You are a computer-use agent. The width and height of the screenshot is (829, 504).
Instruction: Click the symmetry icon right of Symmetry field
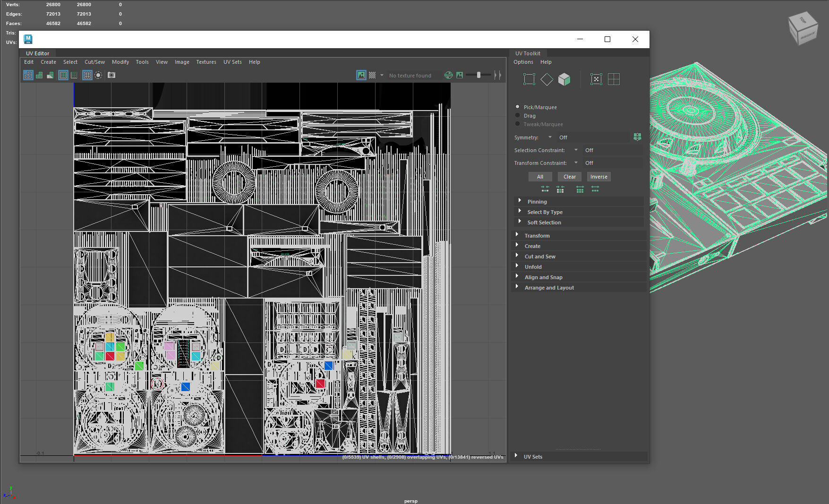pyautogui.click(x=637, y=137)
